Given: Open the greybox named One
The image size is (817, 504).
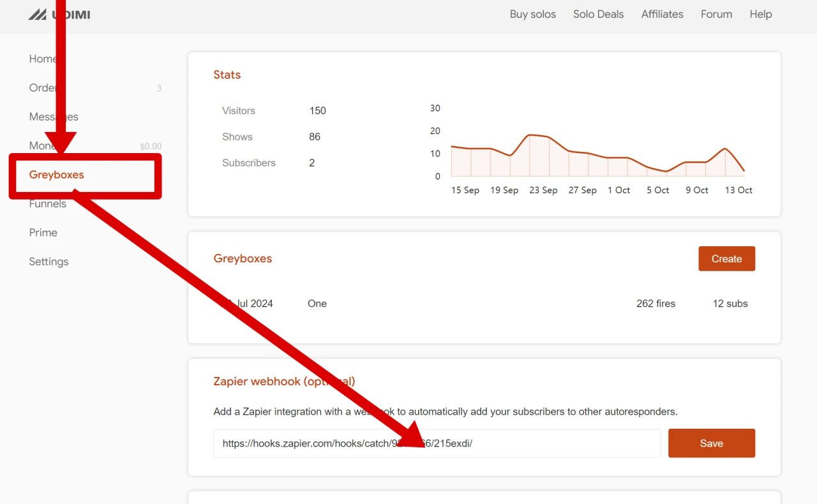Looking at the screenshot, I should point(317,304).
